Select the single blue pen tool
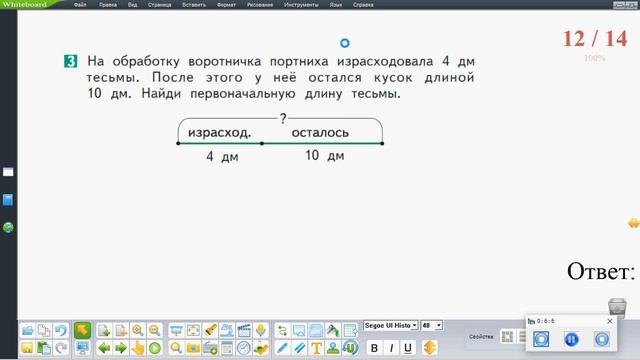The image size is (640, 360). click(282, 348)
